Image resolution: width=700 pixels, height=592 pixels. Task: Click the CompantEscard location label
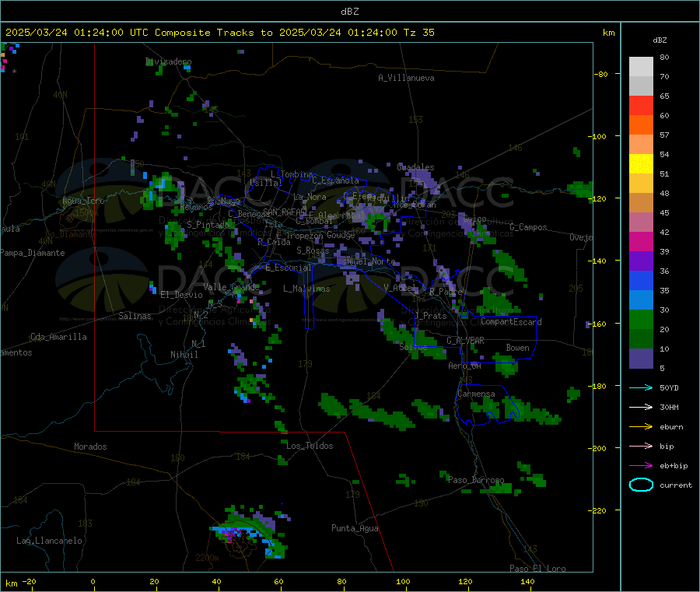click(x=511, y=322)
